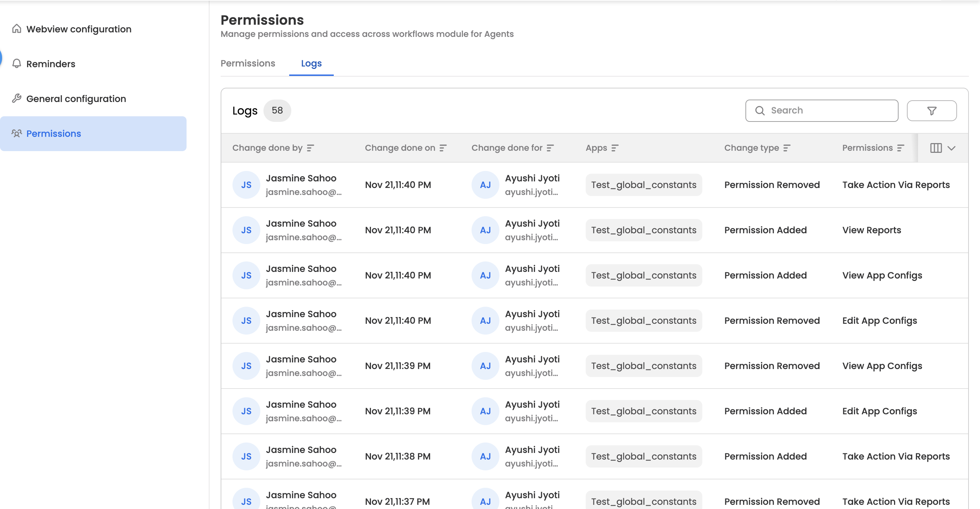
Task: Click the 58 logs count badge
Action: (x=277, y=111)
